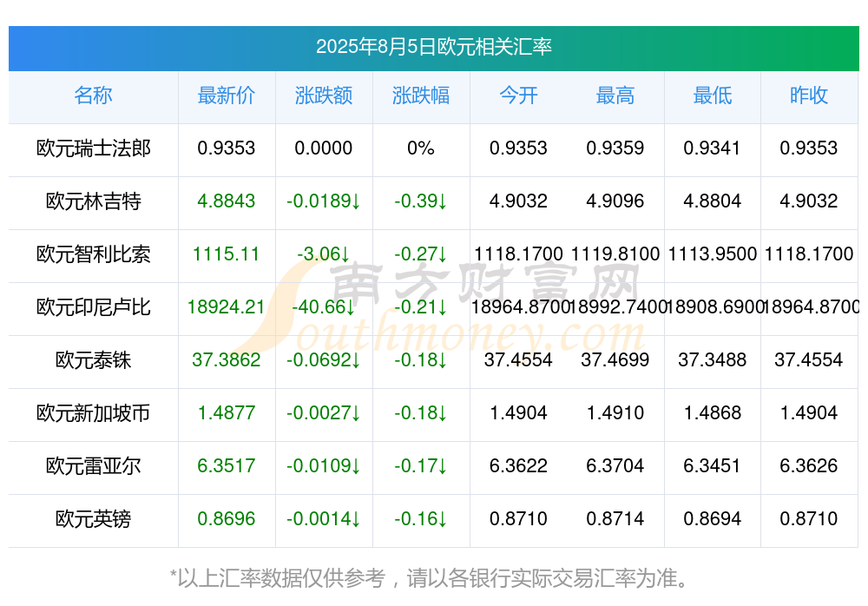Image resolution: width=868 pixels, height=606 pixels.
Task: Click the 欧元泰铢 row name
Action: coord(93,360)
